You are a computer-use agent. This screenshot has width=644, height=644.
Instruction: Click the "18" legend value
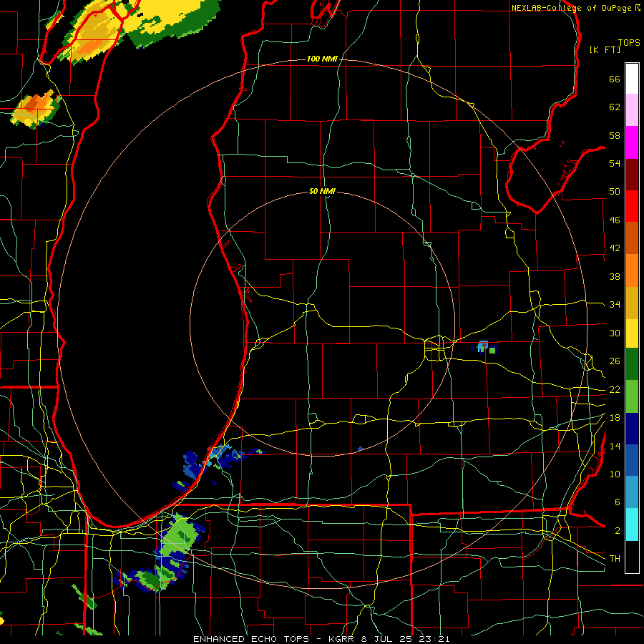(615, 418)
